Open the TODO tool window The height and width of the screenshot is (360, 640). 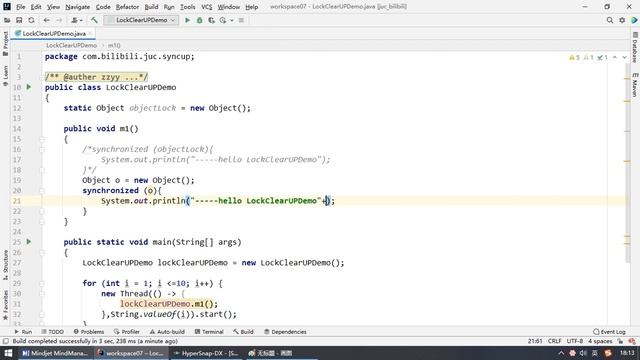[53, 332]
